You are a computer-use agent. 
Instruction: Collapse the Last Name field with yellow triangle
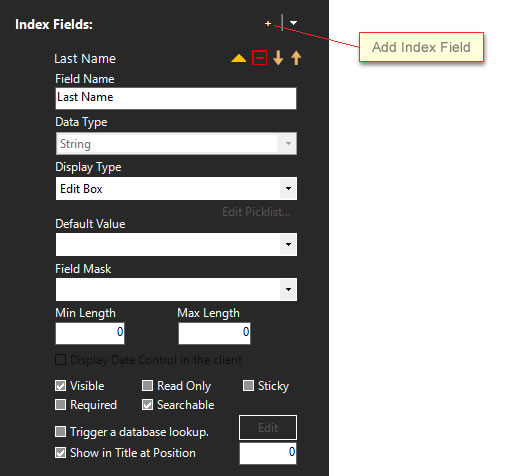coord(239,59)
